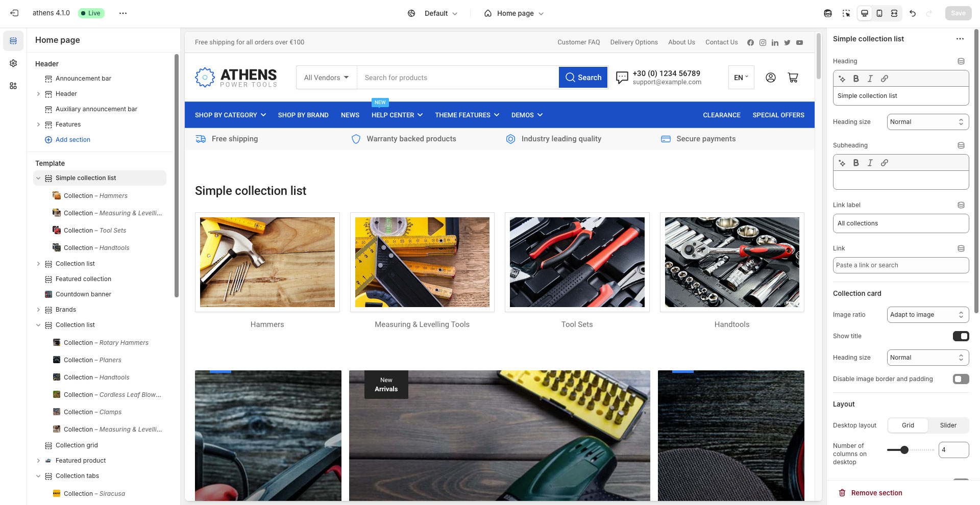Screen dimensions: 980x505
Task: Open the apps icon in left rail
Action: click(13, 86)
